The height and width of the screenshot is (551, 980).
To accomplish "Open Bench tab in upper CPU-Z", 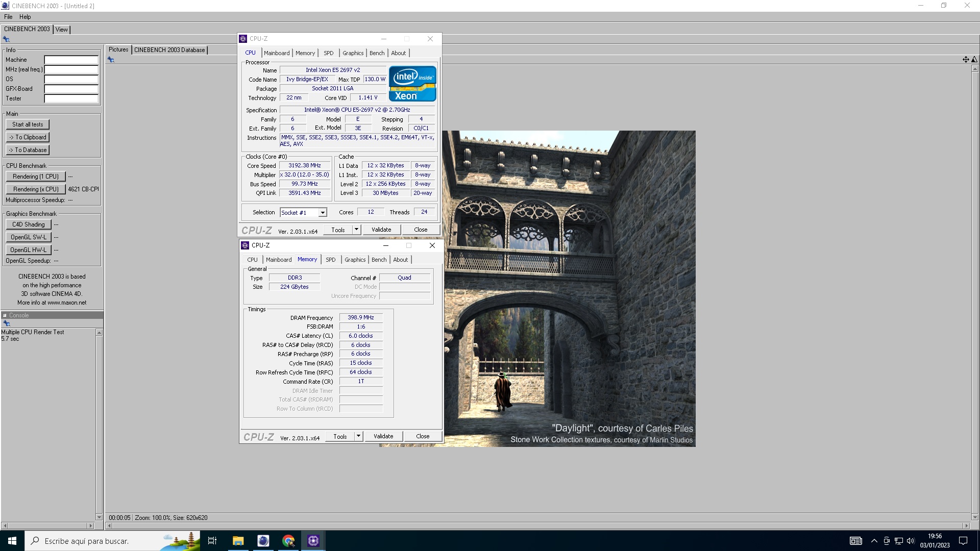I will 377,53.
